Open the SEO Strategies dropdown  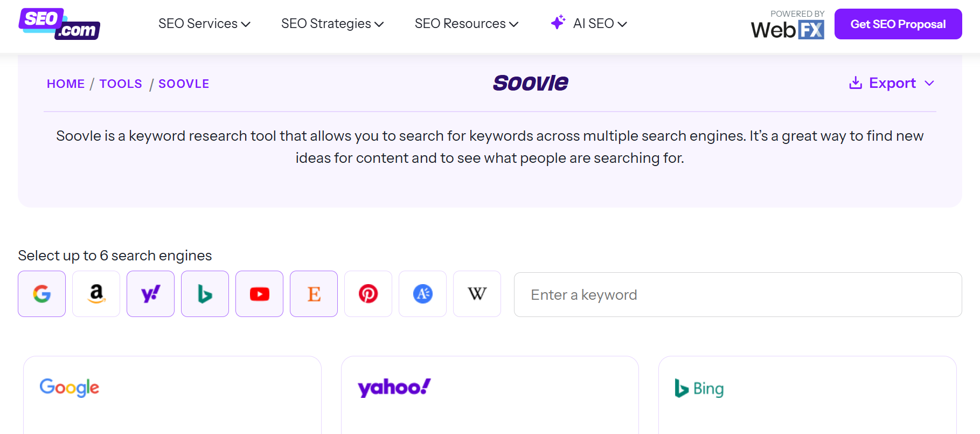tap(332, 24)
